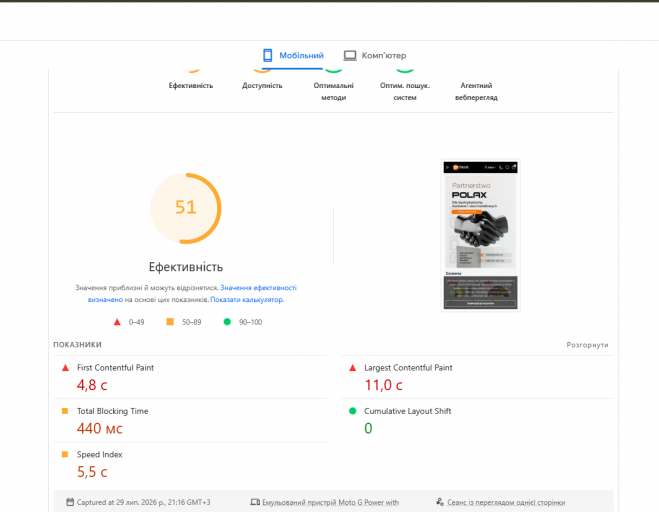Image resolution: width=659 pixels, height=512 pixels.
Task: Open the Значення ефективності визначено link
Action: [192, 293]
